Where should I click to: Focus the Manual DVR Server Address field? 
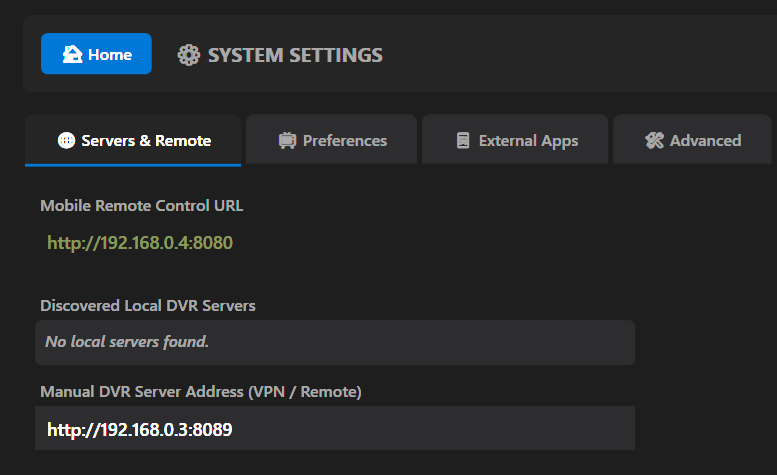(335, 429)
